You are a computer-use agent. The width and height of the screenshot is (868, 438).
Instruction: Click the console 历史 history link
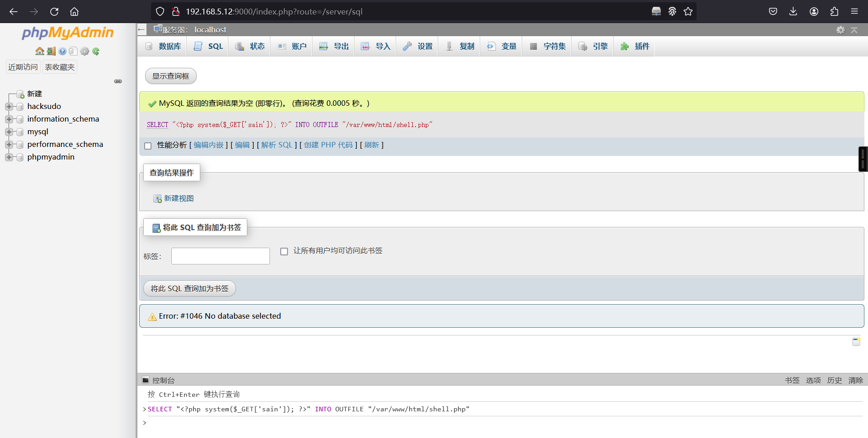[x=835, y=380]
